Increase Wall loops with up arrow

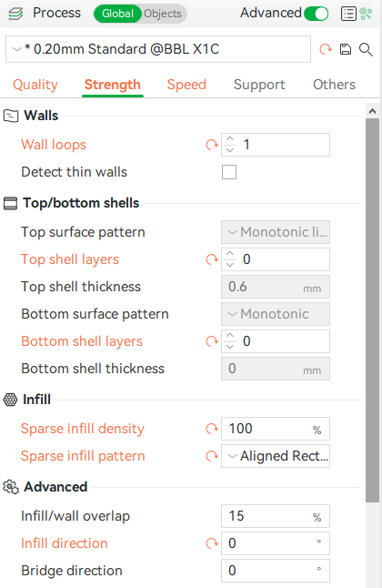(x=230, y=139)
